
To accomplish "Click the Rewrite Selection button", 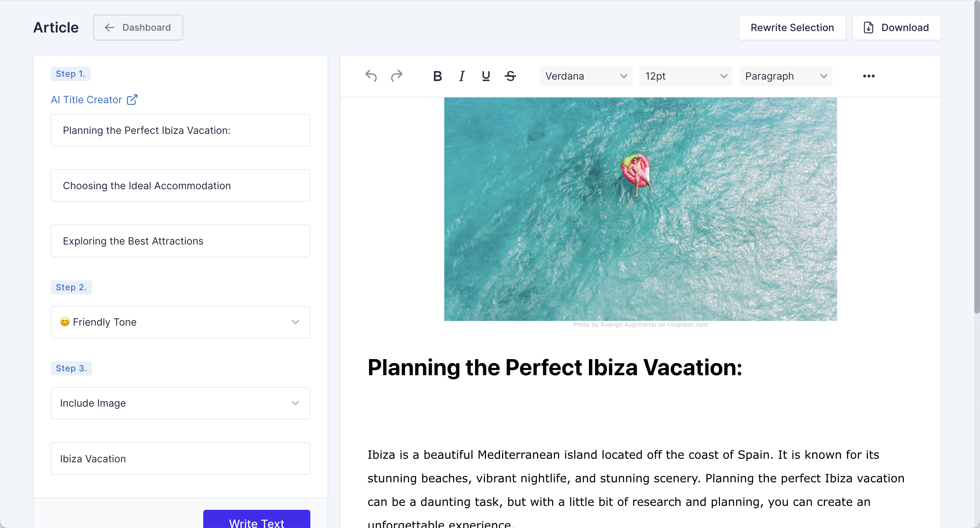I will [792, 27].
